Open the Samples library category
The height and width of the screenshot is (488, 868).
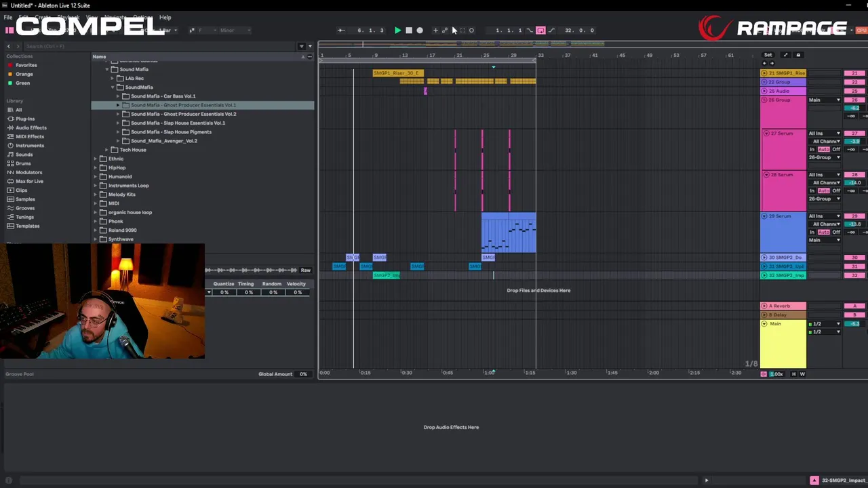coord(25,199)
